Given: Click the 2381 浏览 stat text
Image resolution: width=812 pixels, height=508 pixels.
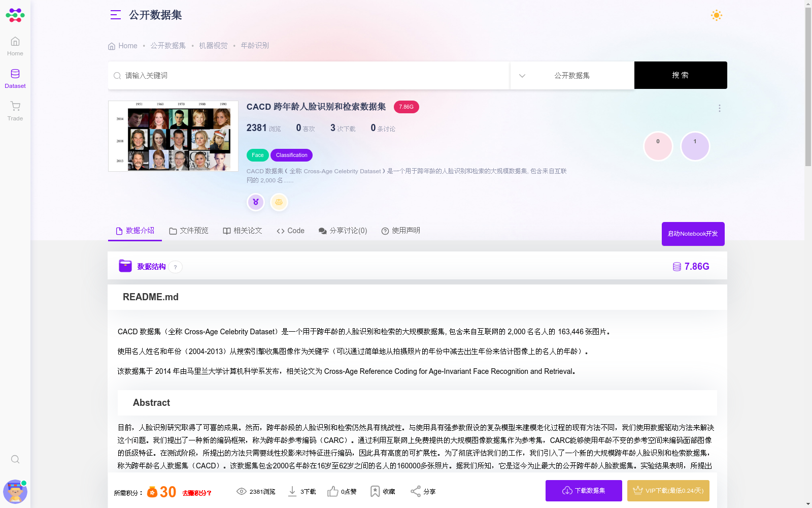Looking at the screenshot, I should pyautogui.click(x=263, y=128).
